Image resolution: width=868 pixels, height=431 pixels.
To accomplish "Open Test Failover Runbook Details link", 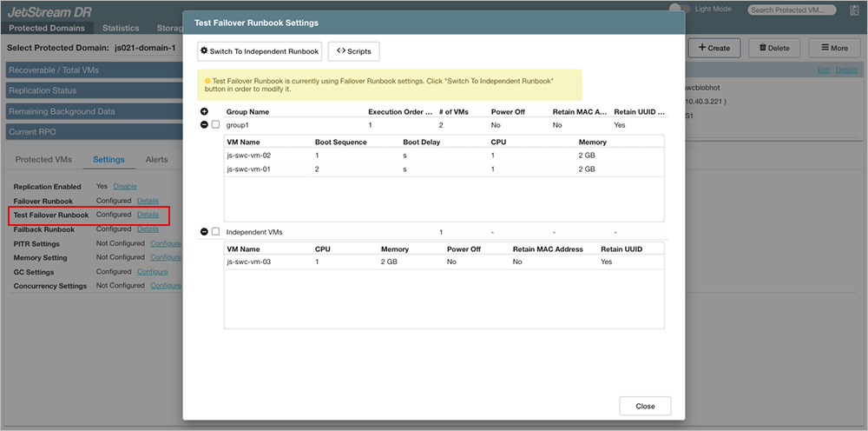I will pyautogui.click(x=148, y=215).
